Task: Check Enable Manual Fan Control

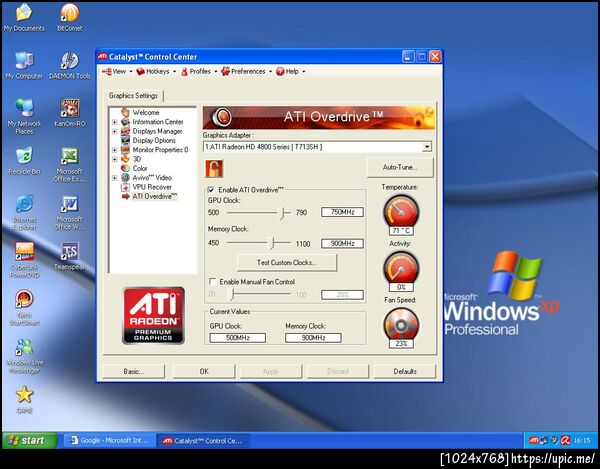Action: coord(212,282)
